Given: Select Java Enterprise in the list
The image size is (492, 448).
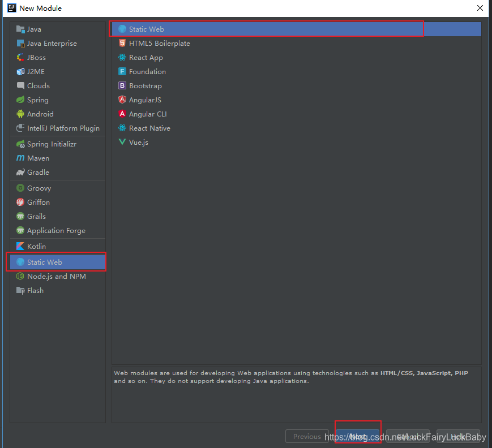Looking at the screenshot, I should point(58,43).
